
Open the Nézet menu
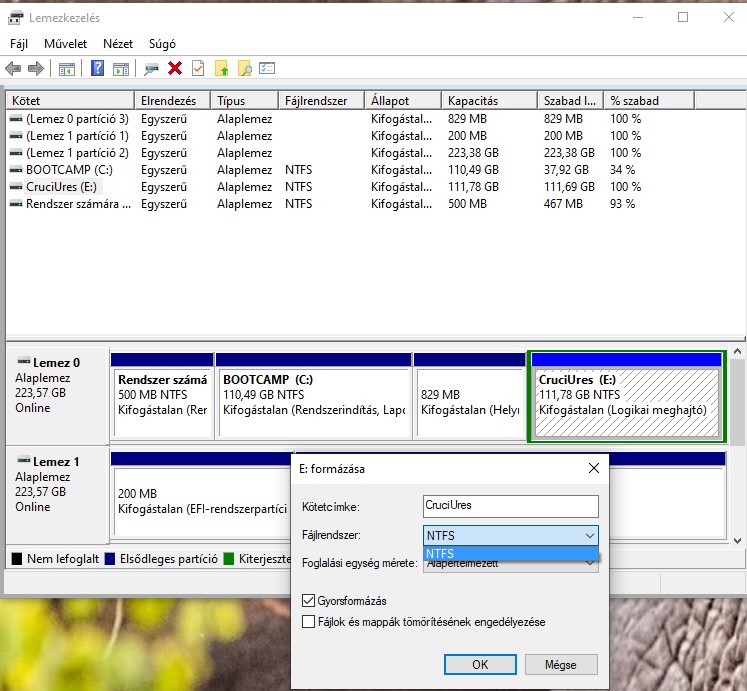pos(118,44)
